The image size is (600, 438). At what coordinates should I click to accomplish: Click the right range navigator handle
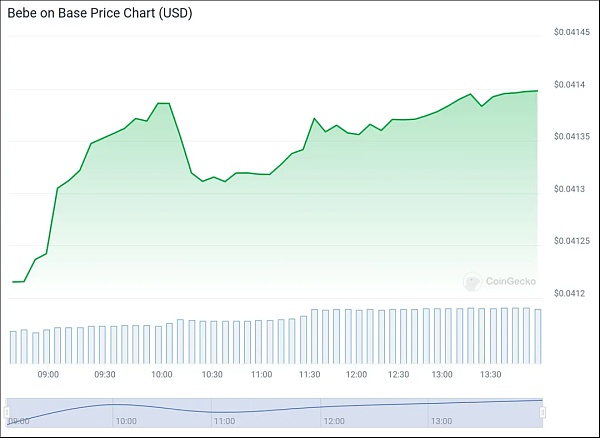pos(543,412)
